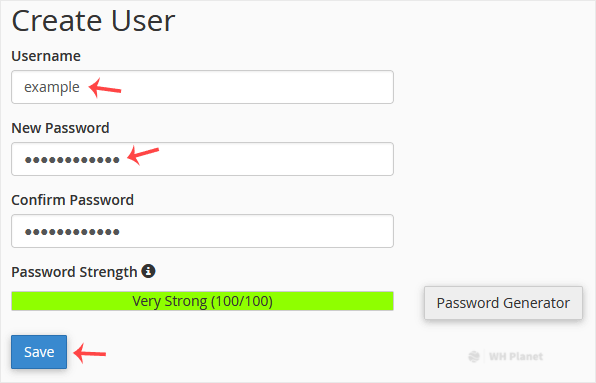The width and height of the screenshot is (596, 383).
Task: Click the red arrow beside example
Action: tap(105, 88)
